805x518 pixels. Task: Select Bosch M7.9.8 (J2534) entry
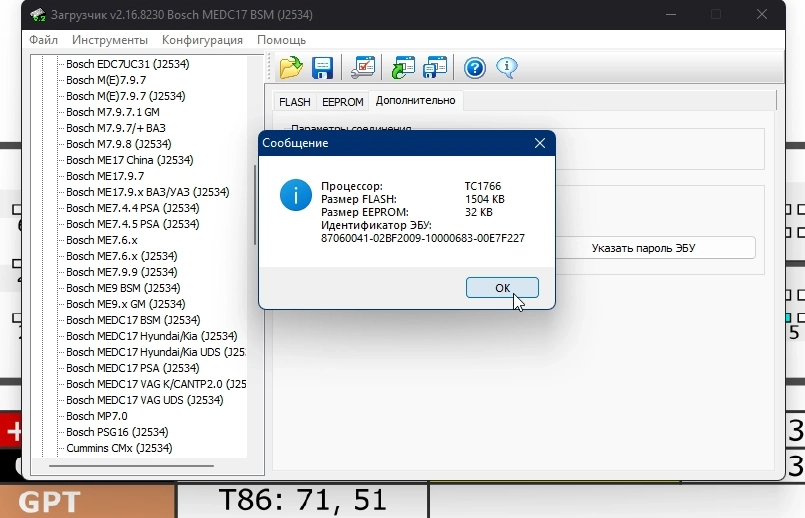pos(119,144)
